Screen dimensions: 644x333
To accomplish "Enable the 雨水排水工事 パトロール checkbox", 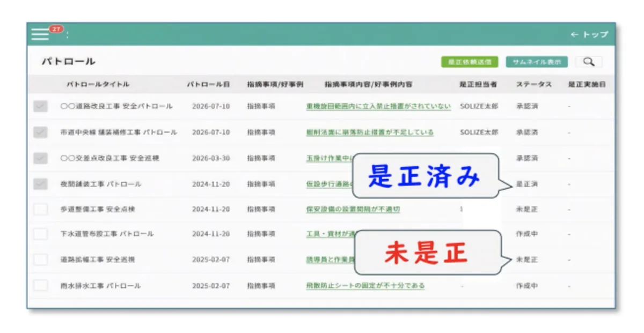I will 40,285.
